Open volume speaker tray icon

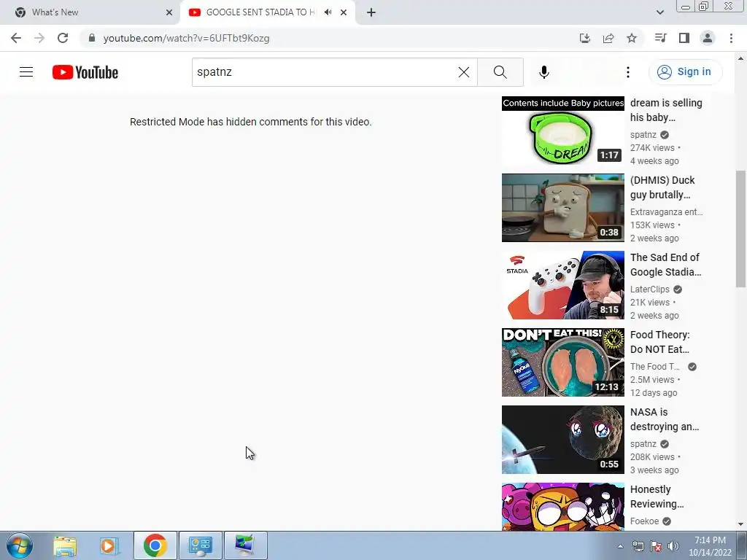673,547
